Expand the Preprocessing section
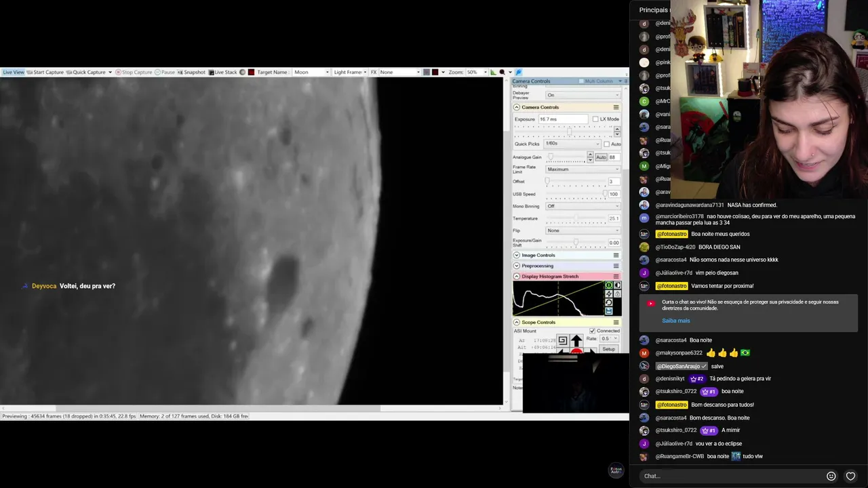 pyautogui.click(x=517, y=266)
